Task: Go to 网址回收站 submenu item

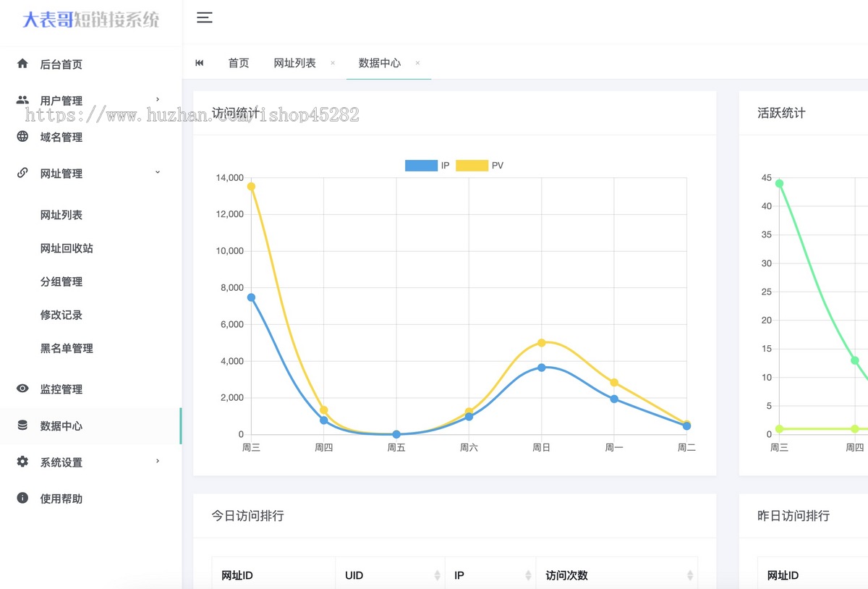Action: [67, 248]
